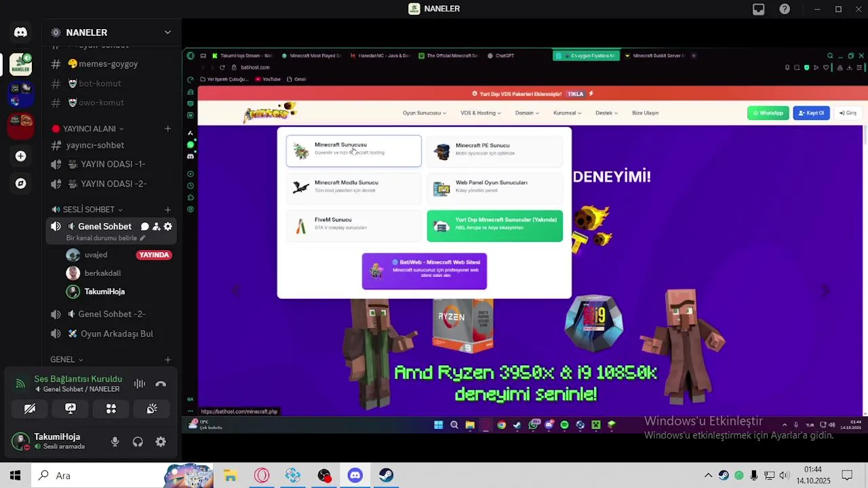Click purple BatiWeb Minecraft Web Sitesi banner

coord(425,271)
